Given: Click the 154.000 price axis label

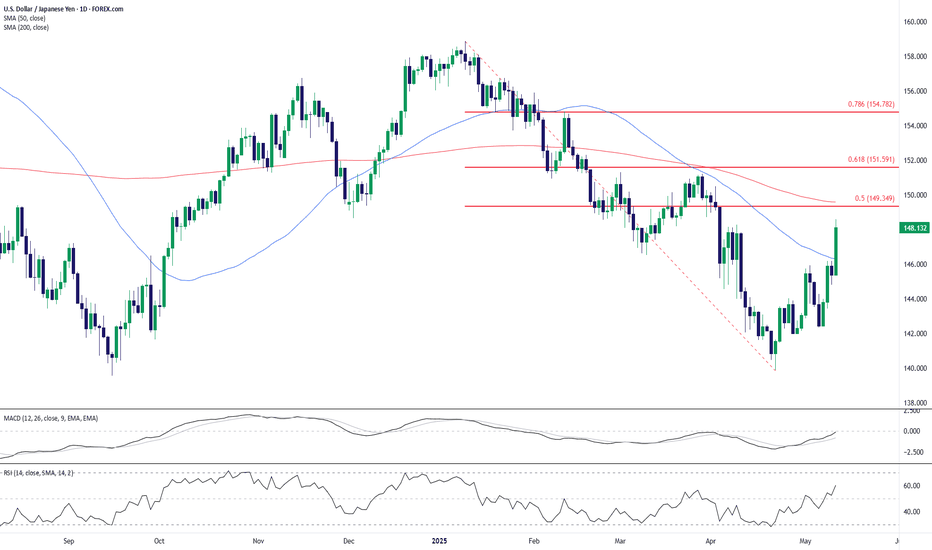Looking at the screenshot, I should pos(915,125).
